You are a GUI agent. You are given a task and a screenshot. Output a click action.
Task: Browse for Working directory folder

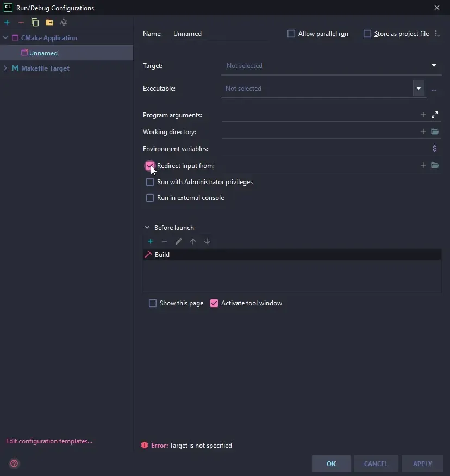(x=435, y=132)
